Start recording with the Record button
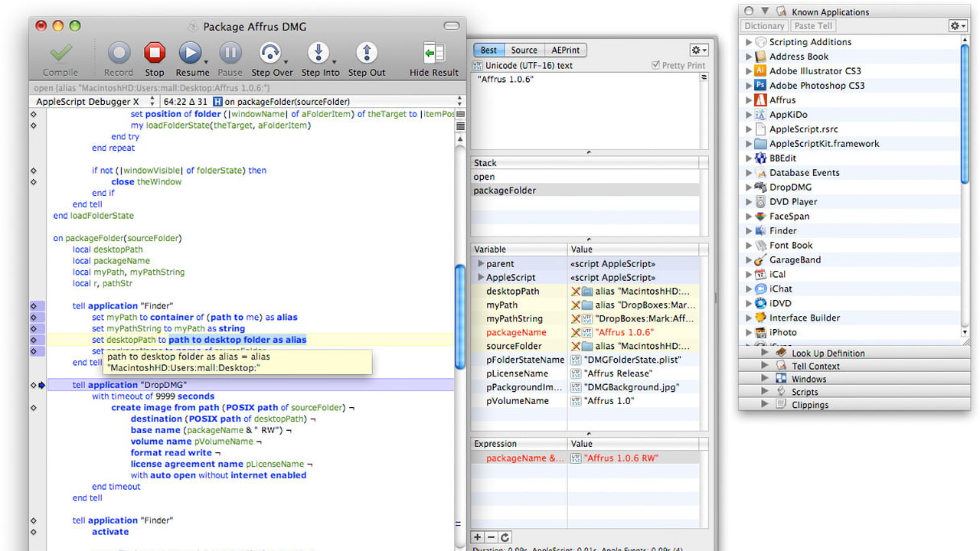 [119, 53]
